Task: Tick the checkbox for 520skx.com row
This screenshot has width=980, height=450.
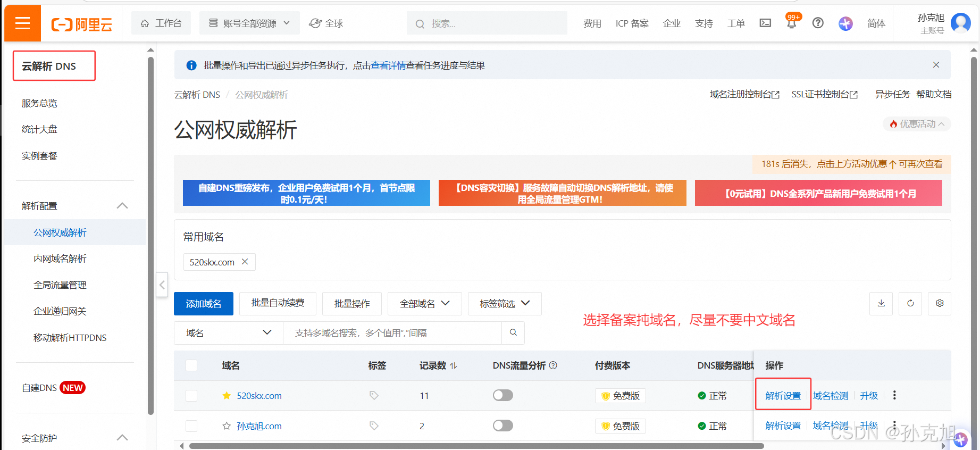Action: pyautogui.click(x=191, y=395)
